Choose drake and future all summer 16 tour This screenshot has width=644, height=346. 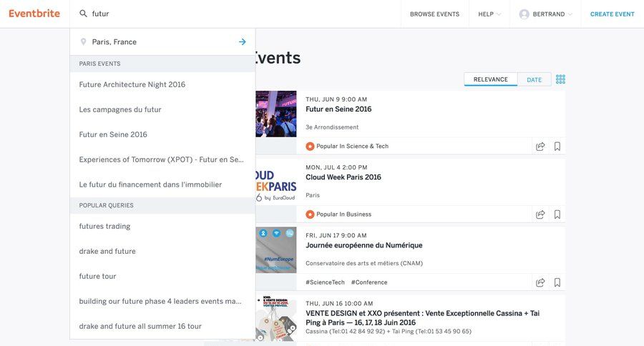162,326
